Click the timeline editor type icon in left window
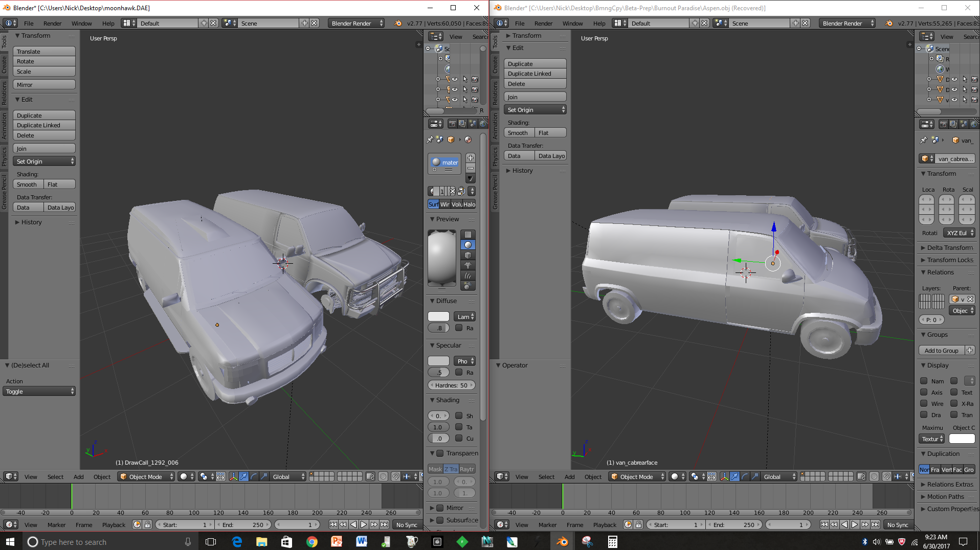 pos(11,524)
